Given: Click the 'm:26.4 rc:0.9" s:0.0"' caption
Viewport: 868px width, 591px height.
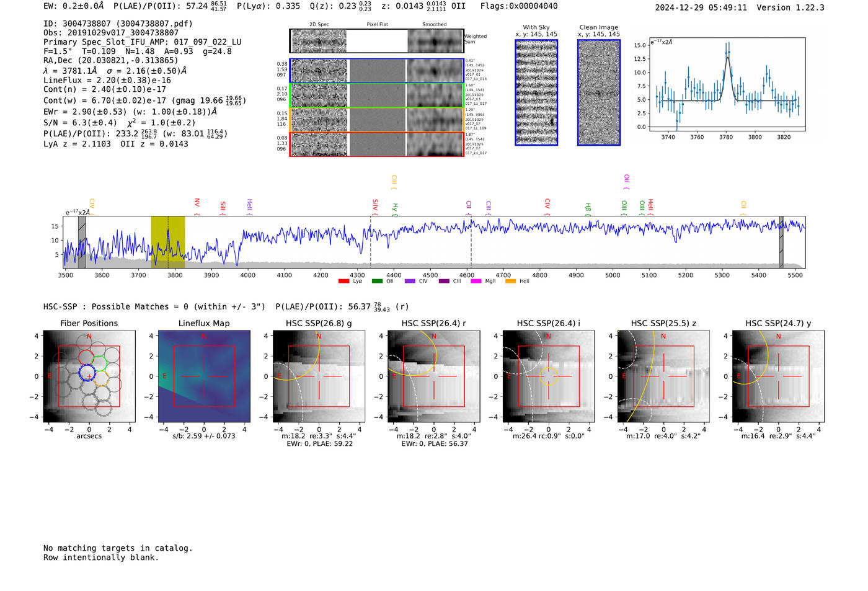Looking at the screenshot, I should [549, 436].
